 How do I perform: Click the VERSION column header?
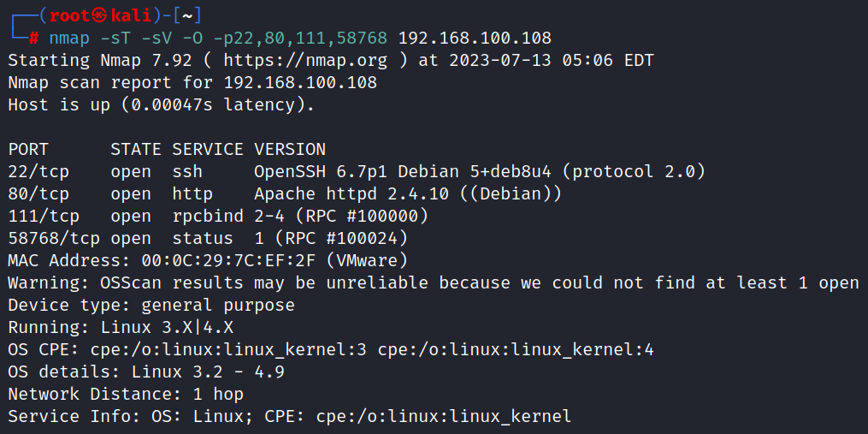(290, 150)
